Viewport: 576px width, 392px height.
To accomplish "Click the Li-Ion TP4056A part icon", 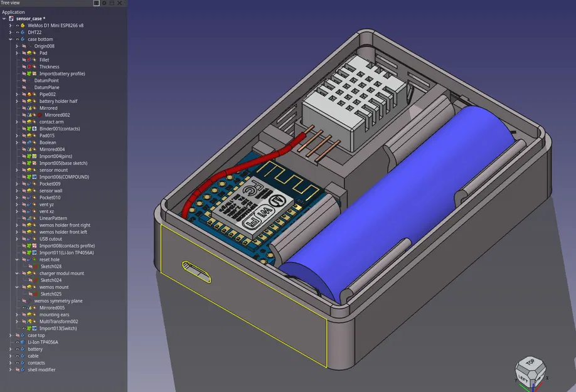I will click(23, 342).
